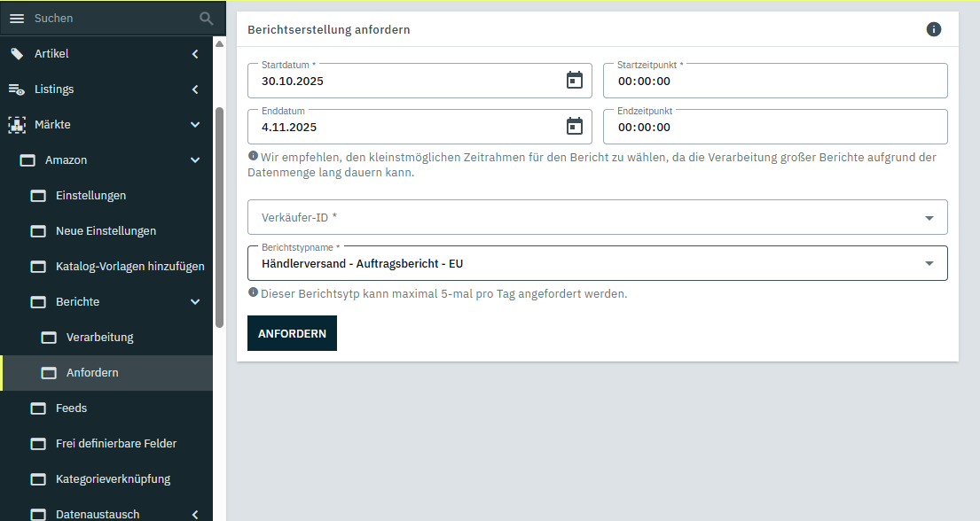Click the Startzeitpunkt time field

coord(774,81)
